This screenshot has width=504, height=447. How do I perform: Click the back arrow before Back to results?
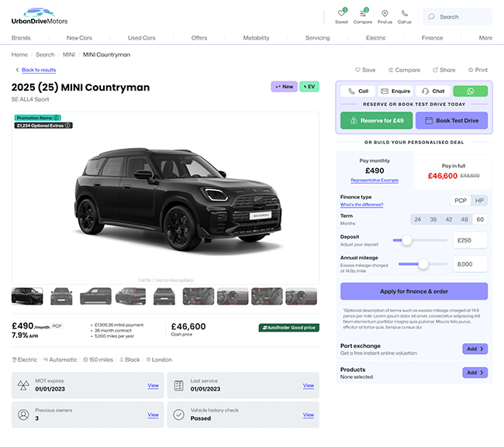(x=17, y=70)
